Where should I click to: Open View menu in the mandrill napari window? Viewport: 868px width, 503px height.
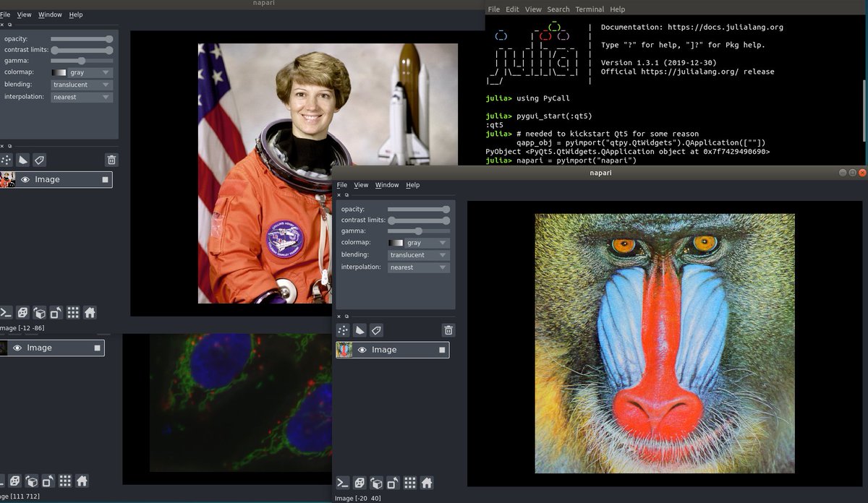coord(361,185)
